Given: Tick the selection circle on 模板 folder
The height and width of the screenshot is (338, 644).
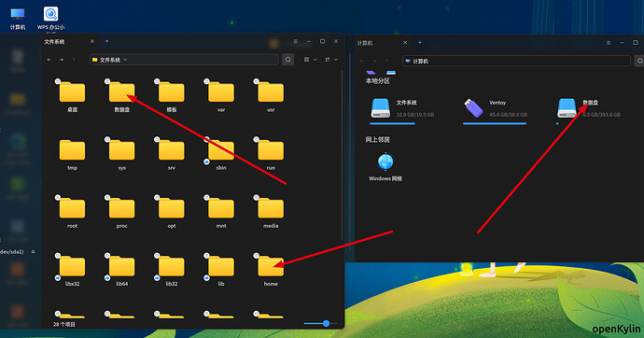Looking at the screenshot, I should (x=157, y=81).
